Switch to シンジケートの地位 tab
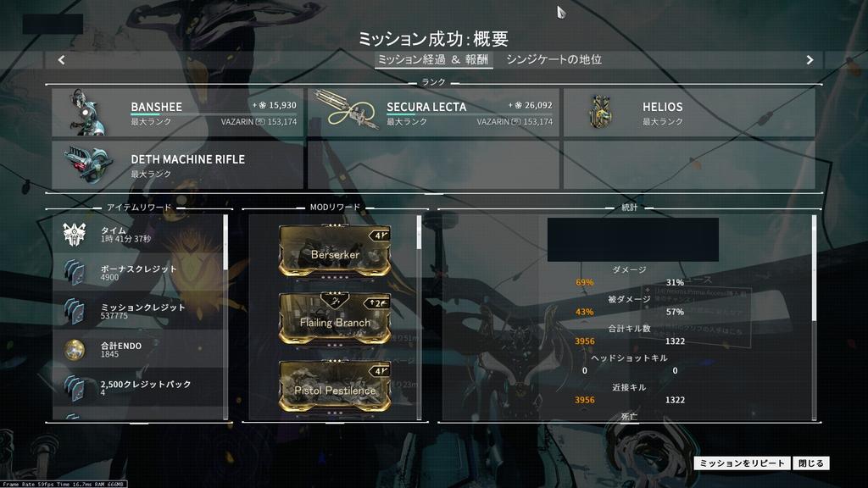 [x=554, y=60]
